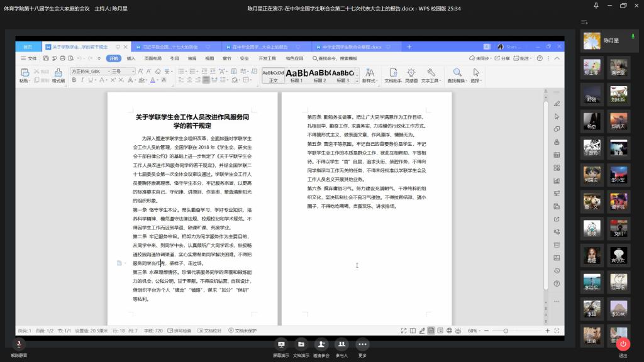This screenshot has width=644, height=362.
Task: Switch to the 插入 ribbon tab
Action: (131, 58)
